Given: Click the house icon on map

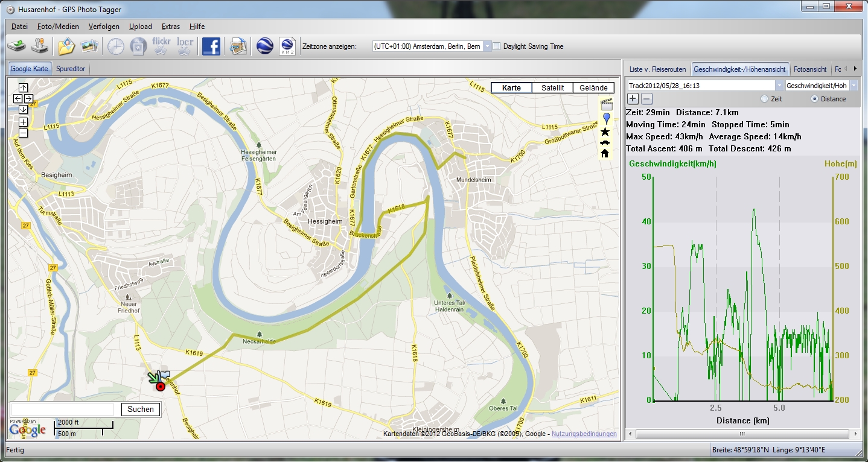Looking at the screenshot, I should (x=605, y=153).
